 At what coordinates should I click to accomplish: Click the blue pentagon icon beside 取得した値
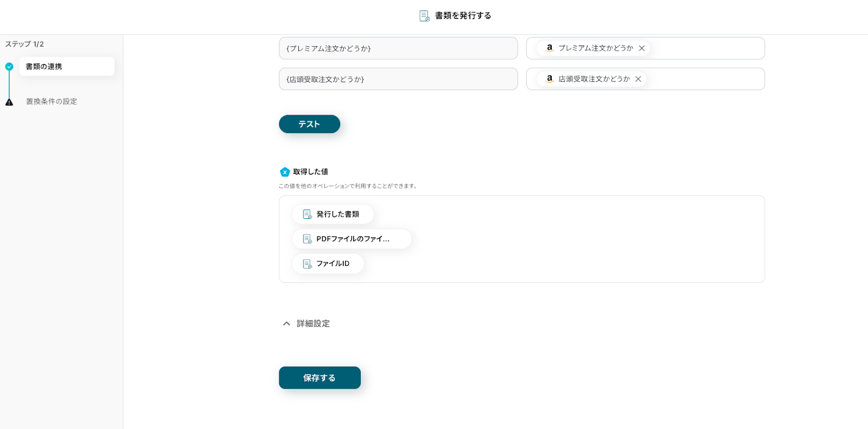(285, 172)
